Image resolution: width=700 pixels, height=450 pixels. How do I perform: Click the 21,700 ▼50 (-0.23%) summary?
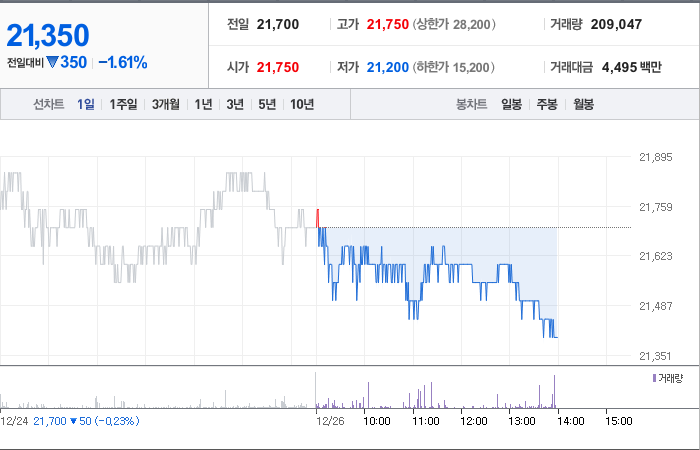86,421
